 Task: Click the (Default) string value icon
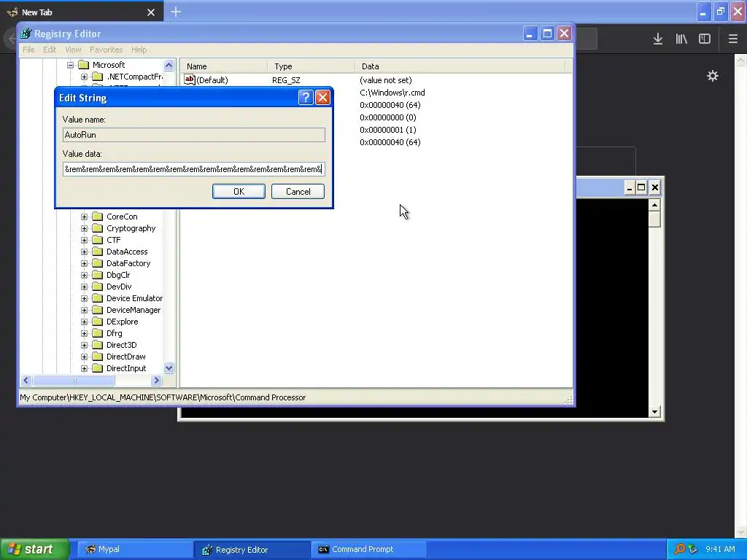click(x=190, y=79)
